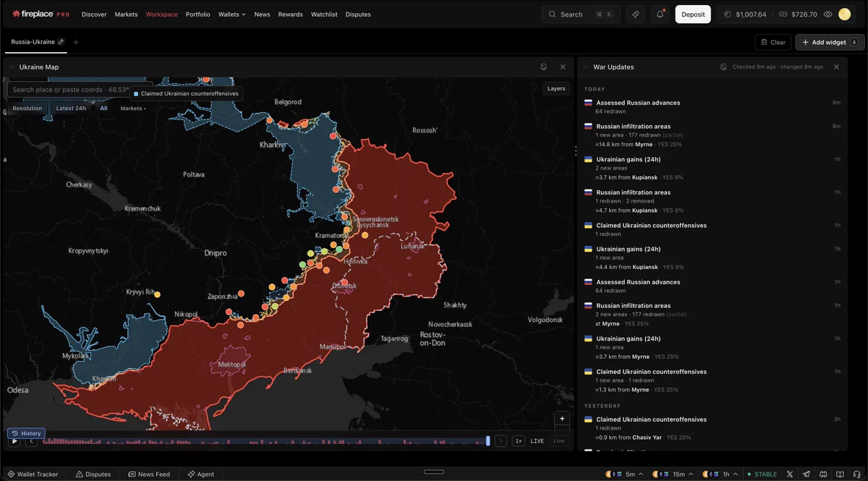This screenshot has height=481, width=868.
Task: Play the history timeline
Action: (14, 440)
